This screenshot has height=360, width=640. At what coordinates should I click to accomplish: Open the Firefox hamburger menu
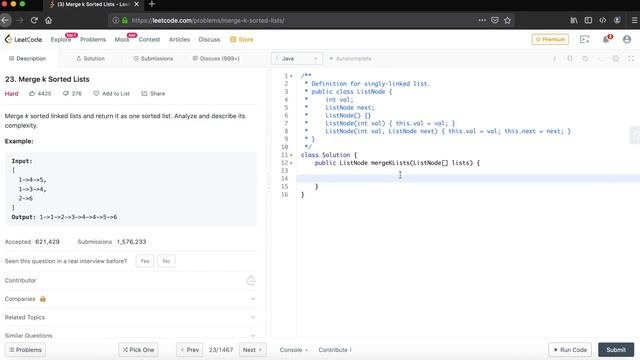pos(635,20)
